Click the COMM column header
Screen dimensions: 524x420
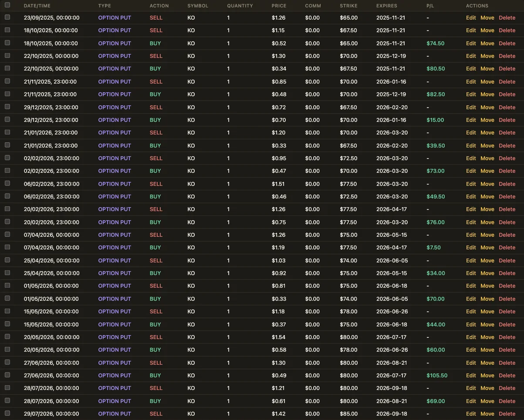click(313, 6)
